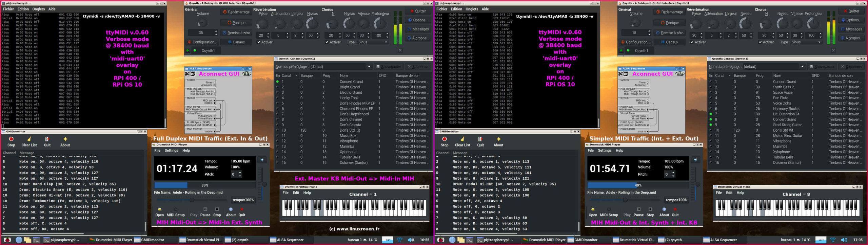The height and width of the screenshot is (245, 868).
Task: Click the Panique button in Qsynth with volume 35
Action: 236,23
